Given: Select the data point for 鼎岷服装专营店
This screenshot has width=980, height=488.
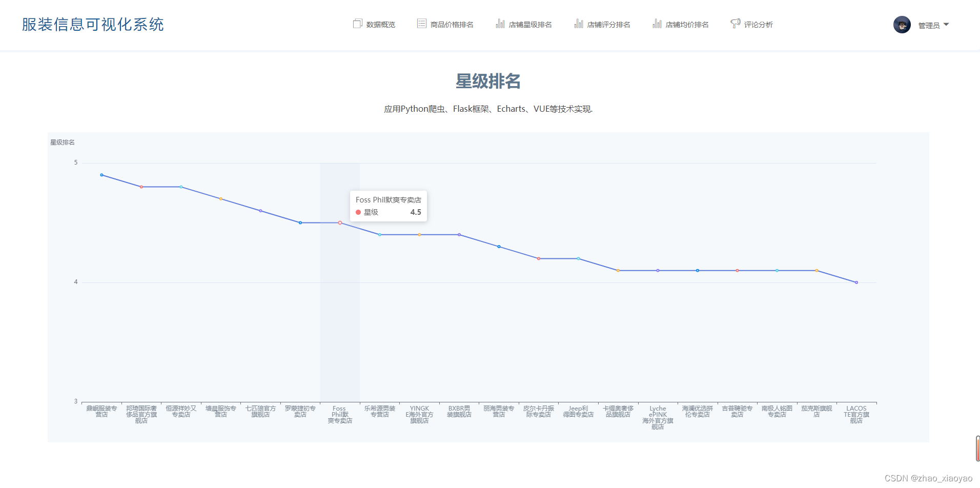Looking at the screenshot, I should [101, 175].
